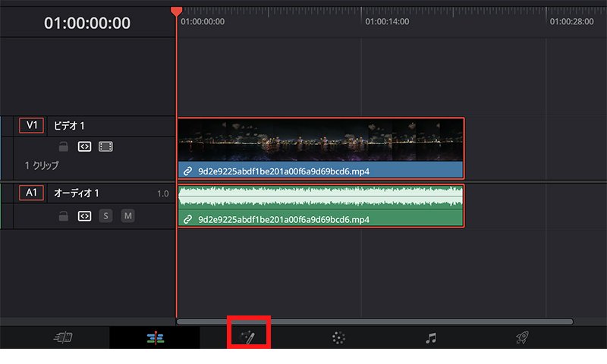
Task: Click the 1 クリップ count label
Action: [42, 165]
